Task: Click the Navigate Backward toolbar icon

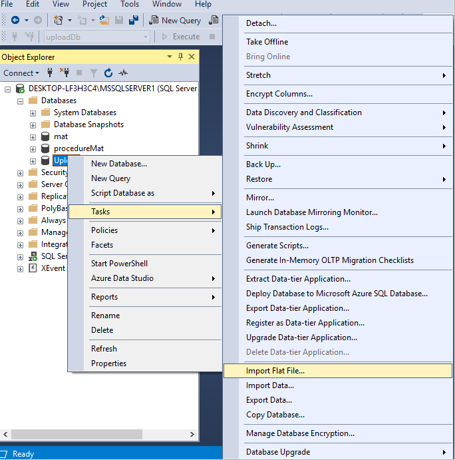Action: click(x=15, y=20)
